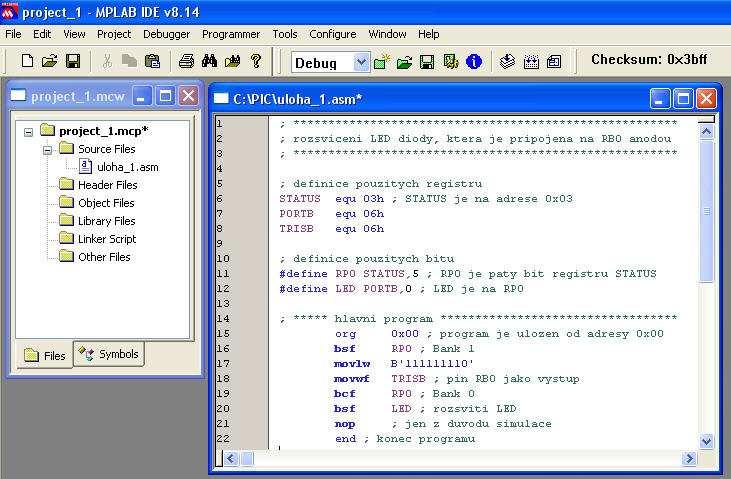
Task: Open a file with the folder icon
Action: (49, 61)
